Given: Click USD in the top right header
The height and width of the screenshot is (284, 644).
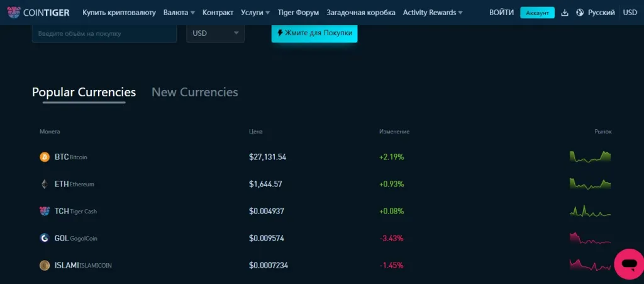Looking at the screenshot, I should click(x=630, y=13).
